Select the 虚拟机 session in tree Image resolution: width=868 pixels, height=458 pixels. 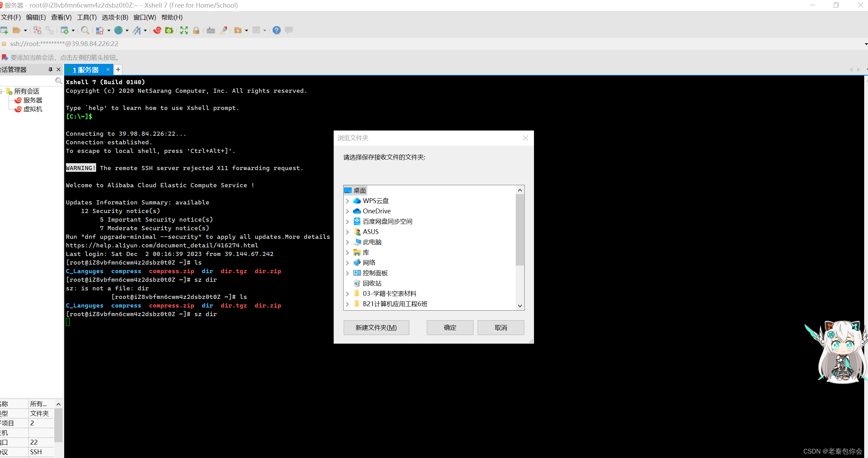(33, 109)
